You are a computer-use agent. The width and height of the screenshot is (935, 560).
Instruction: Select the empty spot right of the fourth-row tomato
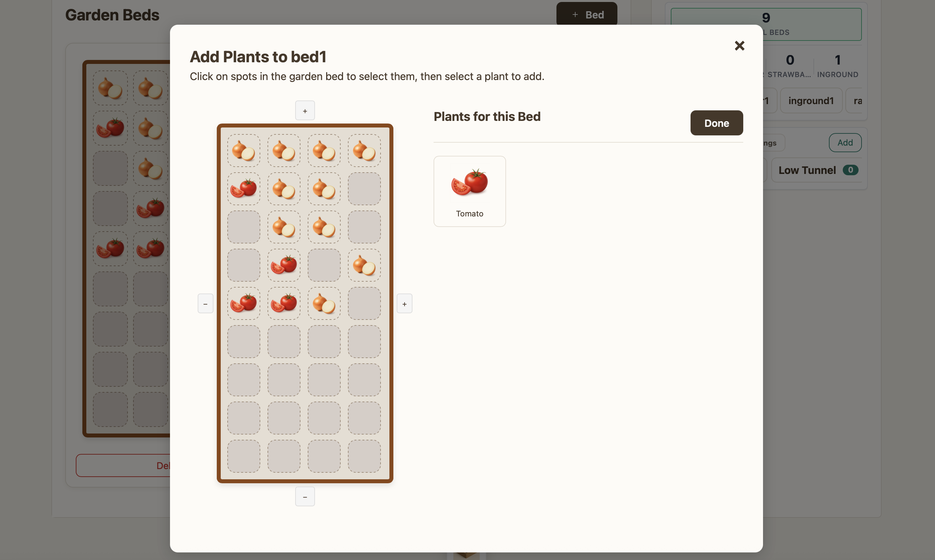click(x=324, y=265)
